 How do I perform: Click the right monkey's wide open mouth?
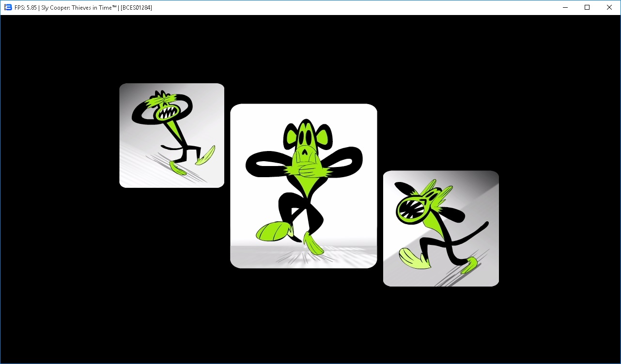coord(410,209)
